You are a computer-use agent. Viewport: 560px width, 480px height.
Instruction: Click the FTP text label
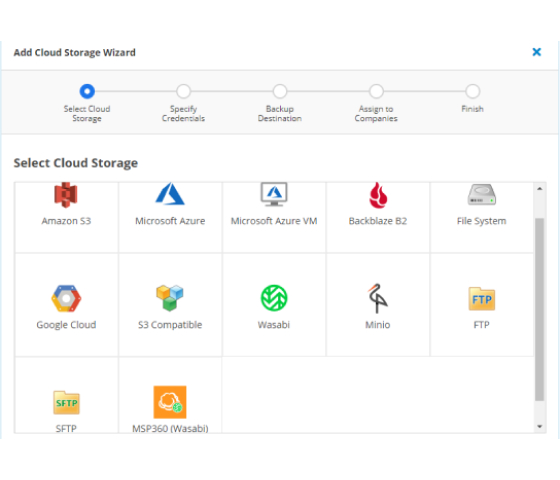[x=481, y=325]
